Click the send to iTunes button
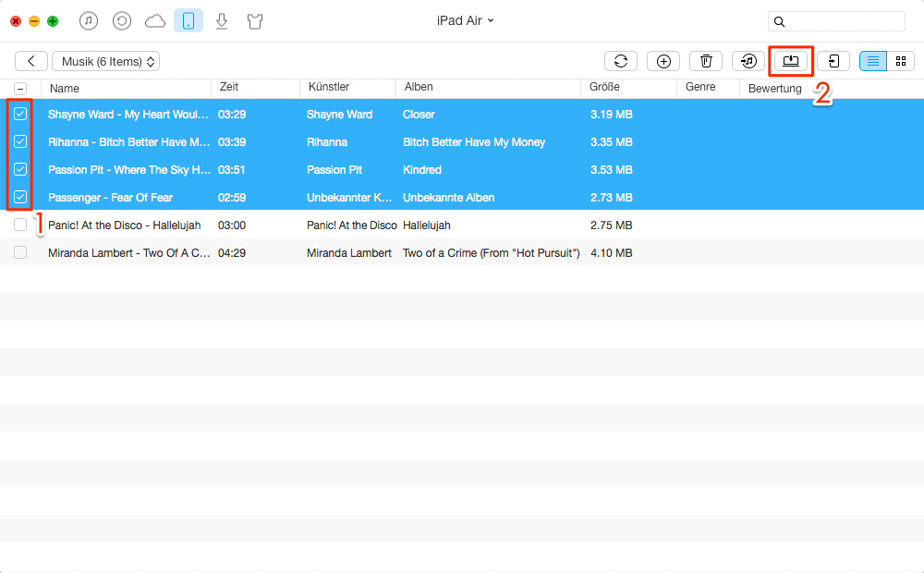The image size is (924, 573). 748,61
